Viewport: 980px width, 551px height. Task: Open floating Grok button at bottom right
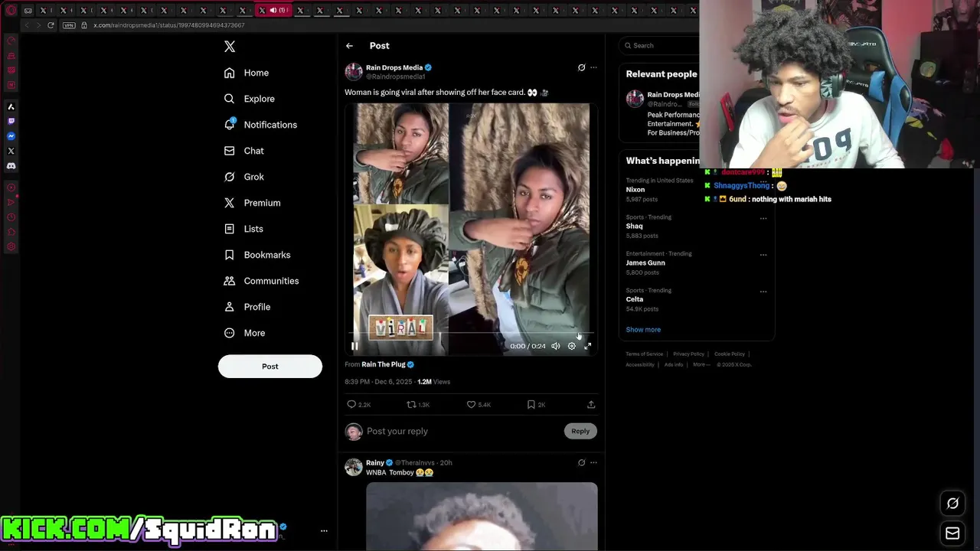952,503
